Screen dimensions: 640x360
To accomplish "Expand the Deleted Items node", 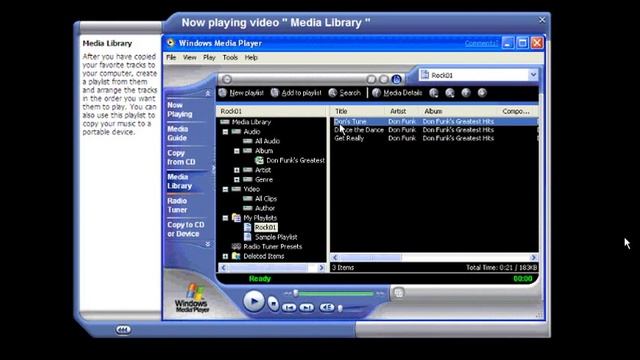I will click(225, 256).
